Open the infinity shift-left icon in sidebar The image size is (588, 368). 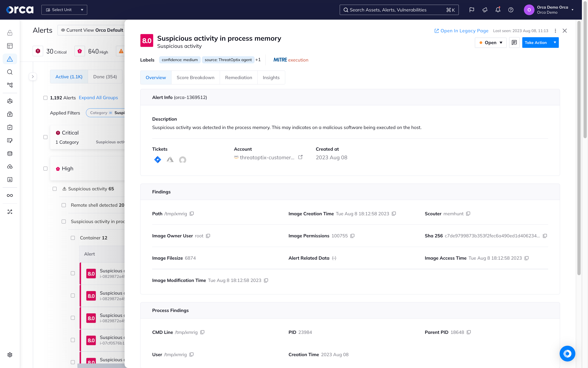[10, 195]
